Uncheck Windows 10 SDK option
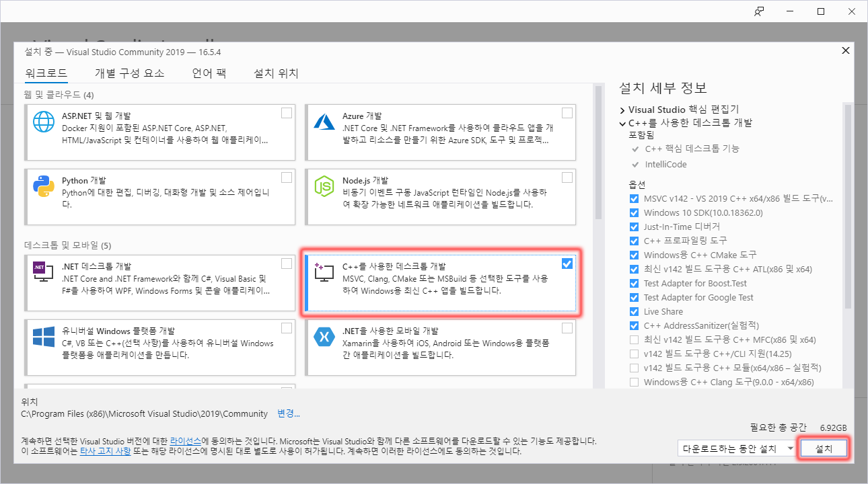Screen dimensions: 868x484 634,212
